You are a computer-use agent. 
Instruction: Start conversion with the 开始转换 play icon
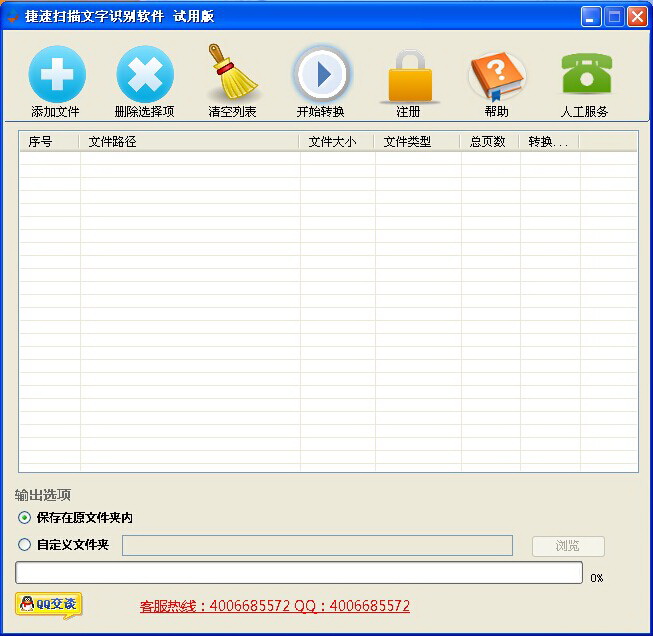321,75
